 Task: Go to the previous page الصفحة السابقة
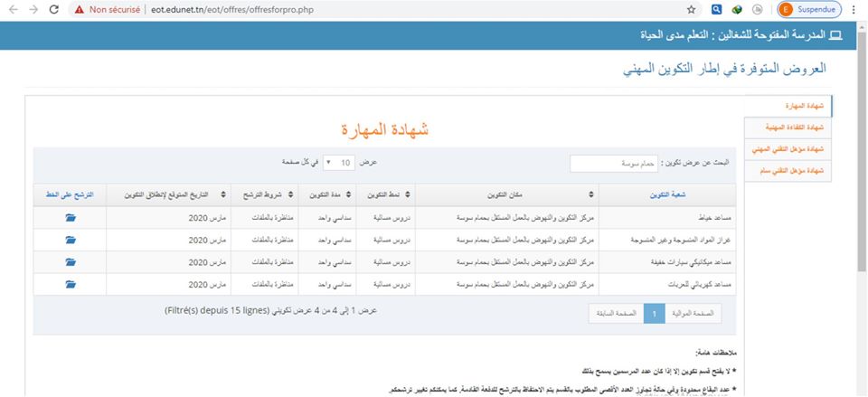pyautogui.click(x=616, y=314)
